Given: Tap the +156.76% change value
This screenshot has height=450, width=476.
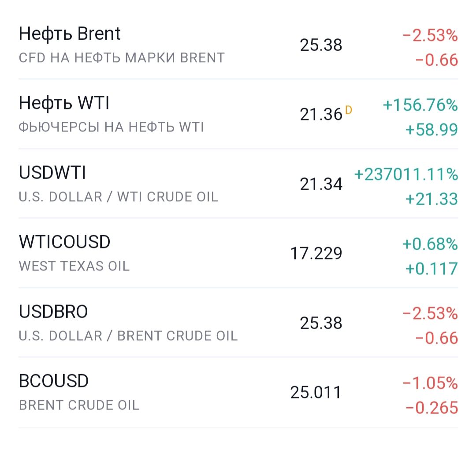Looking at the screenshot, I should click(x=420, y=105).
